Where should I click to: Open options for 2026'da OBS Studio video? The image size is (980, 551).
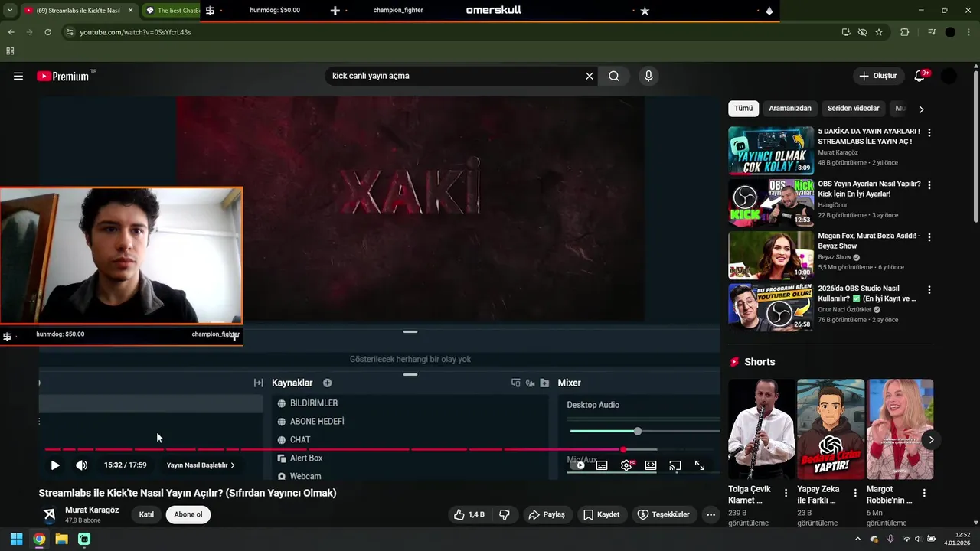pyautogui.click(x=929, y=290)
